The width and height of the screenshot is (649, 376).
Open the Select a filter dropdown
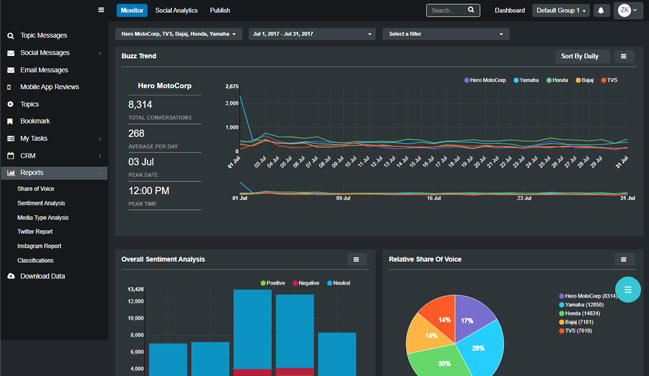point(446,34)
